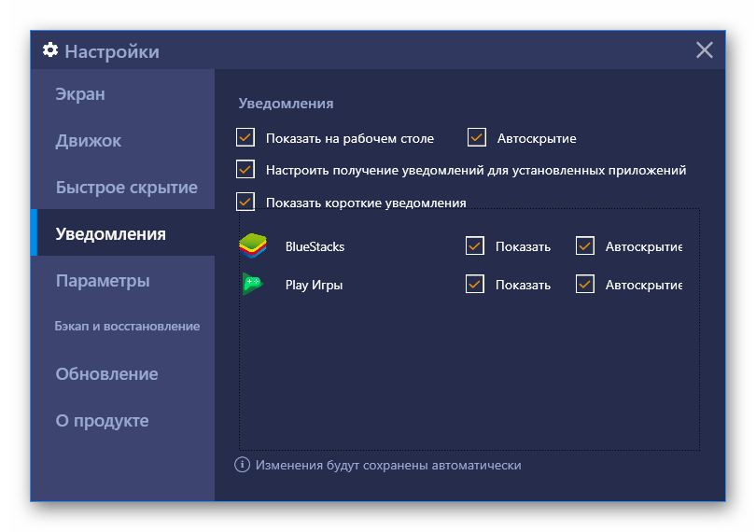Image resolution: width=756 pixels, height=532 pixels.
Task: Open the Обновление tab
Action: [123, 373]
